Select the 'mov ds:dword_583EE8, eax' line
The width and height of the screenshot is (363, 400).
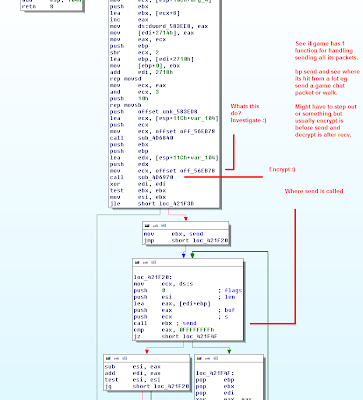159,26
